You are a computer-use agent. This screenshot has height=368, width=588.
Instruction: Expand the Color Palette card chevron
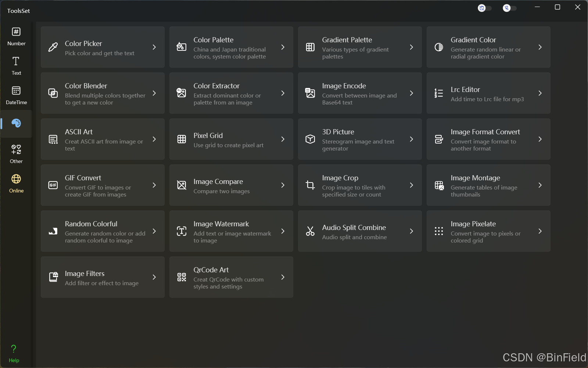(283, 47)
